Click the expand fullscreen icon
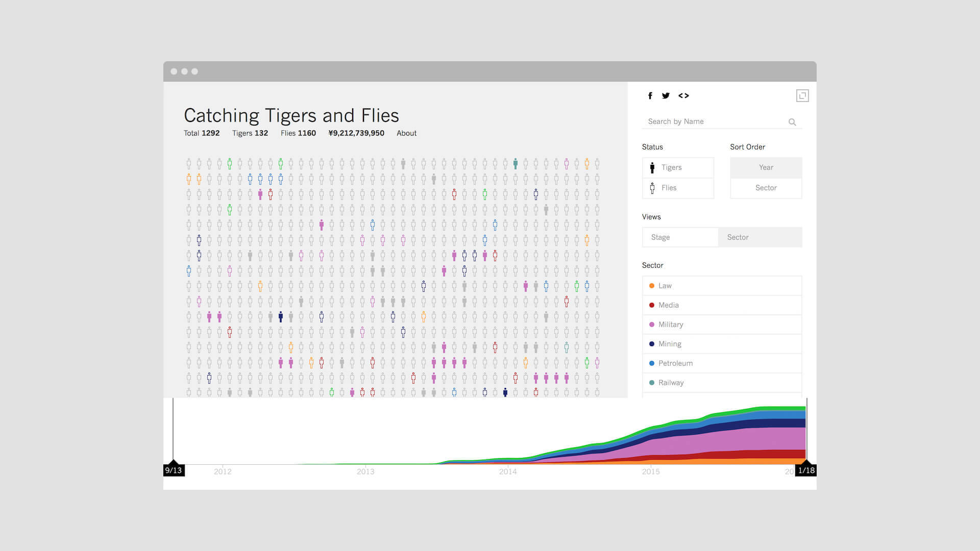Image resolution: width=980 pixels, height=551 pixels. 802,95
